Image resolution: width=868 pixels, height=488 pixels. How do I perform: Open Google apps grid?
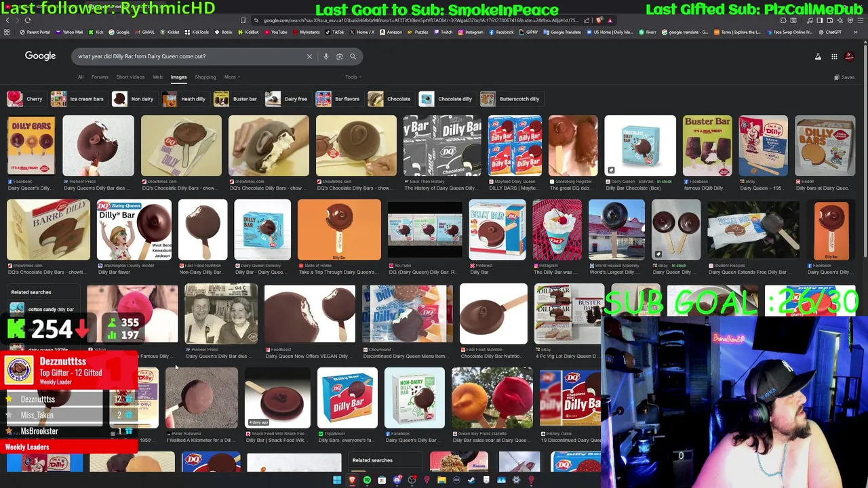(x=834, y=56)
